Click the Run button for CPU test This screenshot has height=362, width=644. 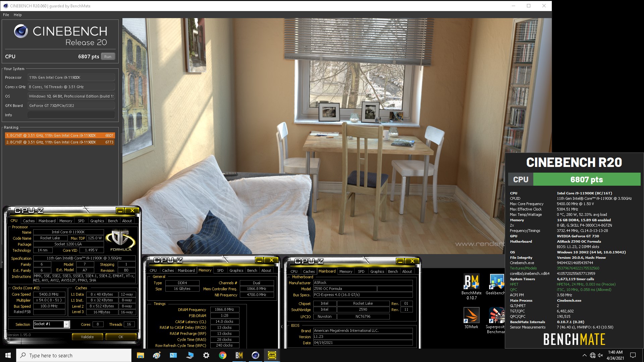[108, 57]
